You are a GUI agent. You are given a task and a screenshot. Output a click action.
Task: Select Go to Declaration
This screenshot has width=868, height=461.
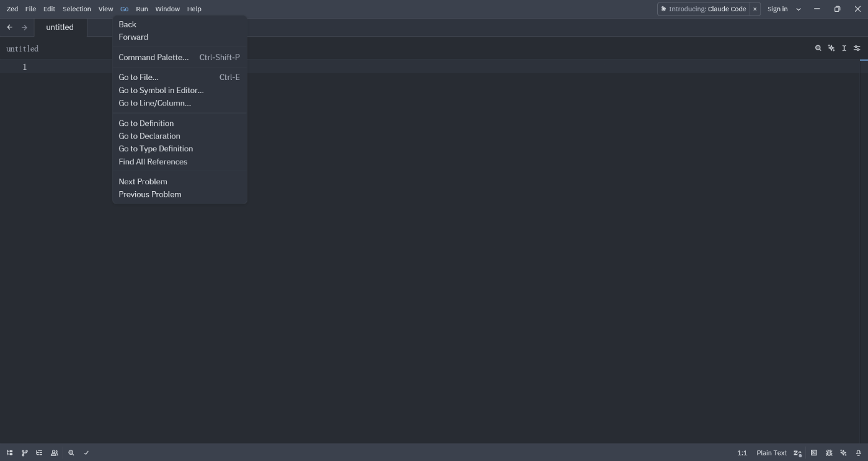coord(179,136)
